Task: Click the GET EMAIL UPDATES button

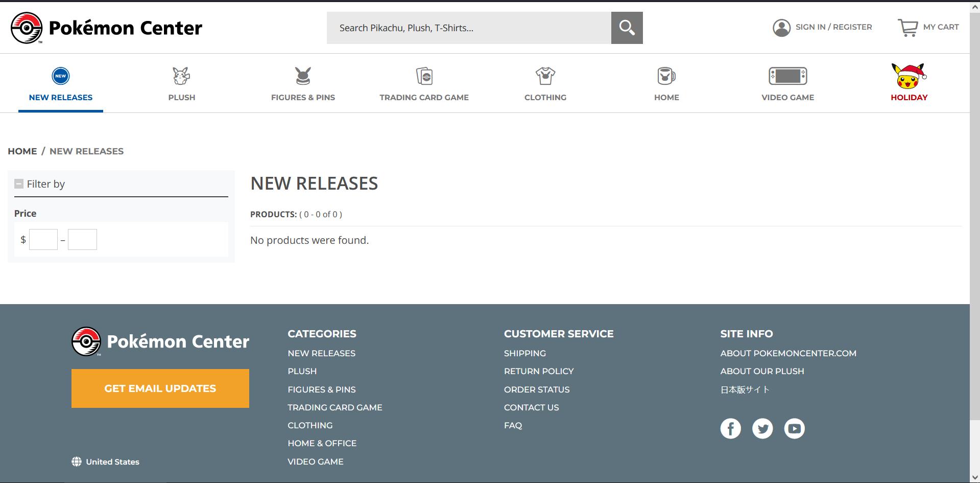Action: (160, 388)
